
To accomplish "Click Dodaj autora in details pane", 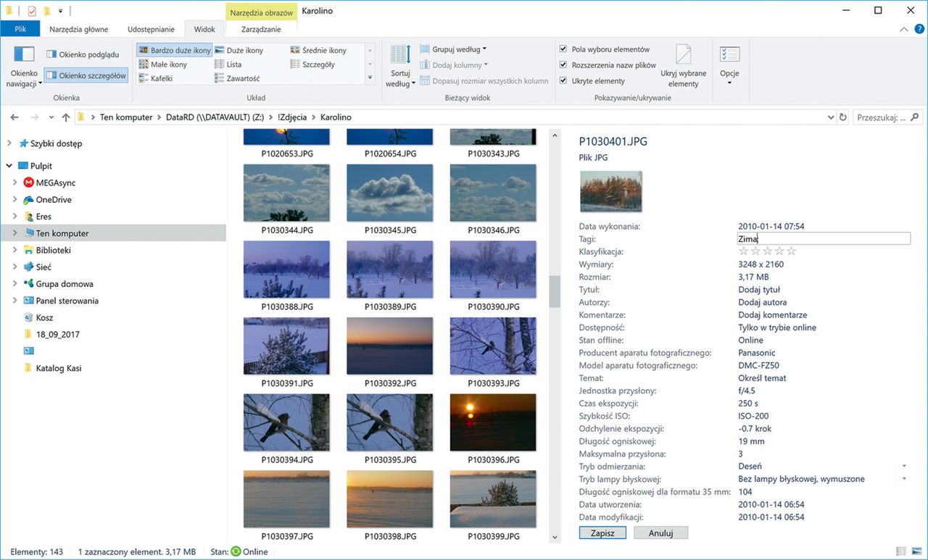I will coord(762,302).
